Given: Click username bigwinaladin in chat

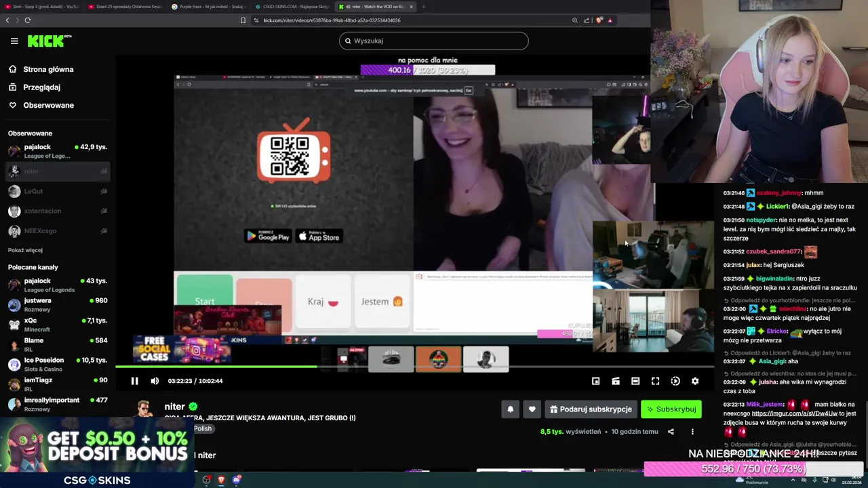Looking at the screenshot, I should pyautogui.click(x=775, y=279).
